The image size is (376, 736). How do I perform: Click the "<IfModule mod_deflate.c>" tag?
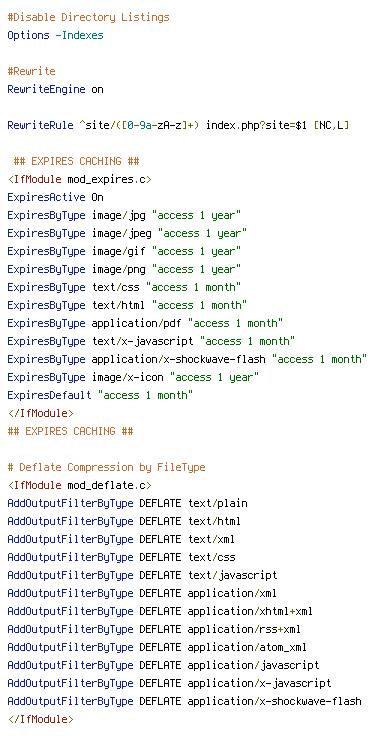(x=79, y=485)
